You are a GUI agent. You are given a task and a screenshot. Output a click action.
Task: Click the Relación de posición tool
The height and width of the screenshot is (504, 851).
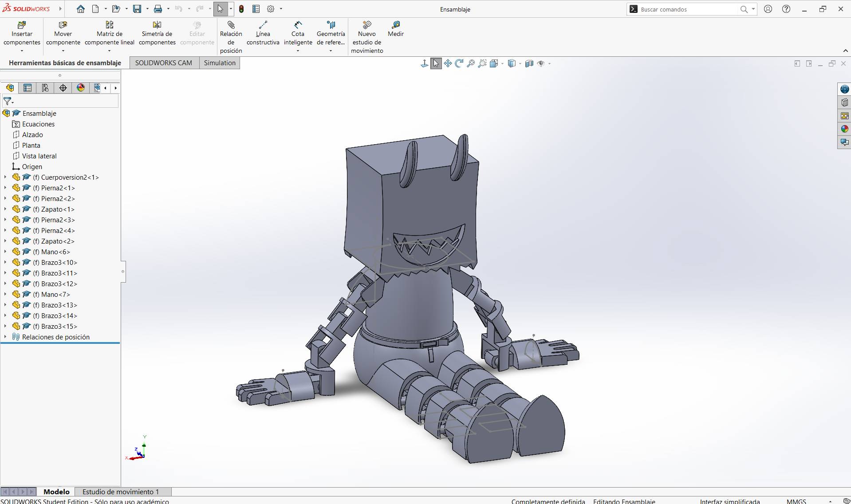point(230,35)
